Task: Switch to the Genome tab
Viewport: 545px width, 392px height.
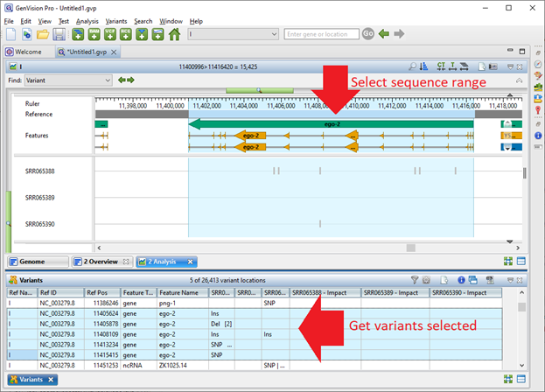Action: pyautogui.click(x=38, y=262)
